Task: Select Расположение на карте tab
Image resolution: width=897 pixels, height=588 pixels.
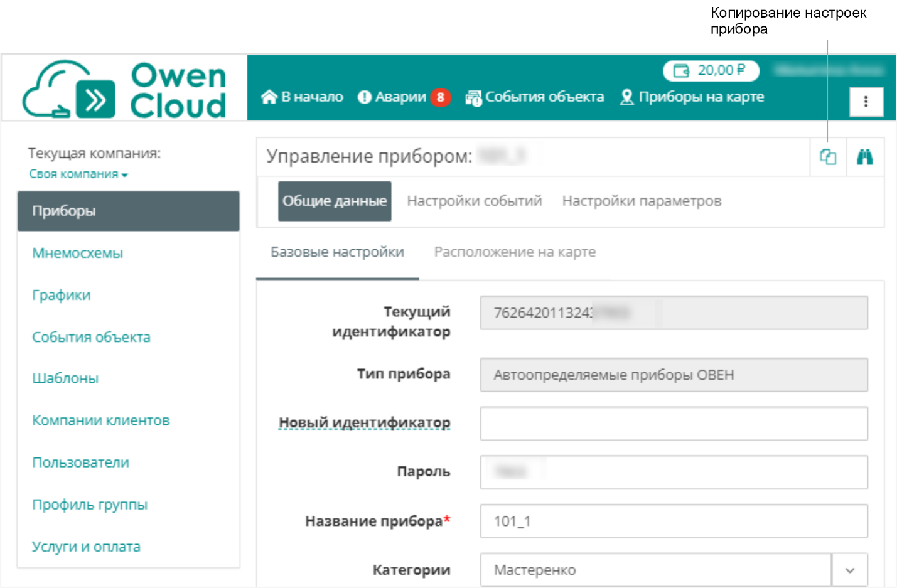Action: (x=515, y=252)
